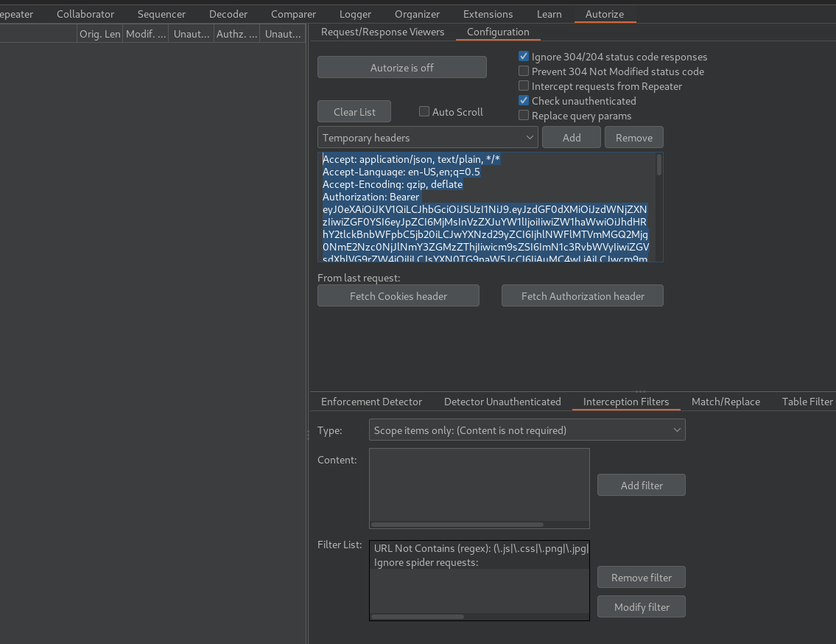The width and height of the screenshot is (836, 644).
Task: Open the Enforcement Detector tab
Action: [371, 402]
